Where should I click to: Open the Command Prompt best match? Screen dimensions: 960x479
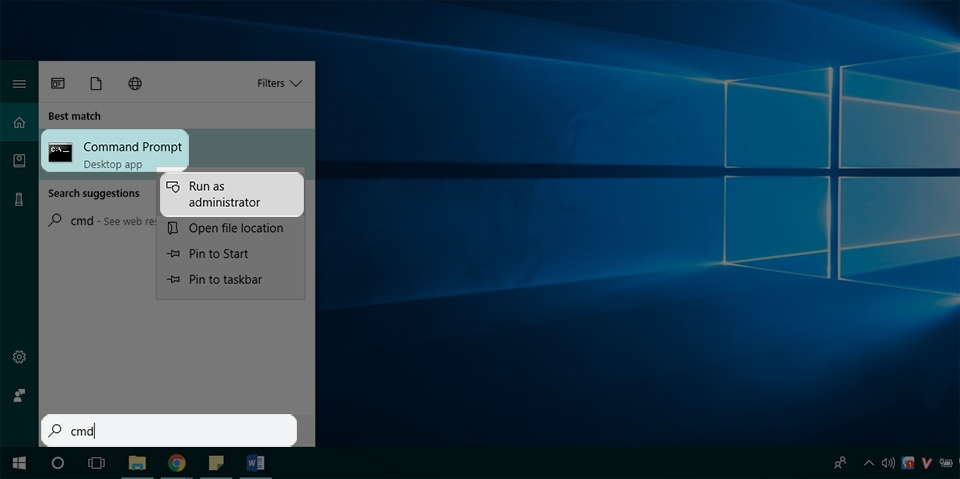click(115, 153)
